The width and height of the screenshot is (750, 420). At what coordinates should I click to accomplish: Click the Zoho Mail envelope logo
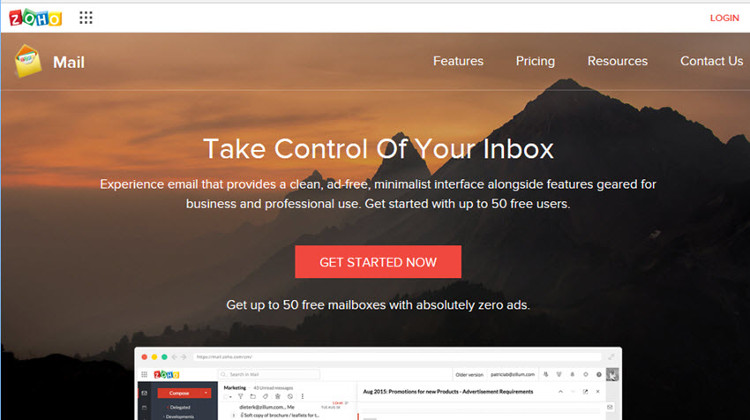28,61
